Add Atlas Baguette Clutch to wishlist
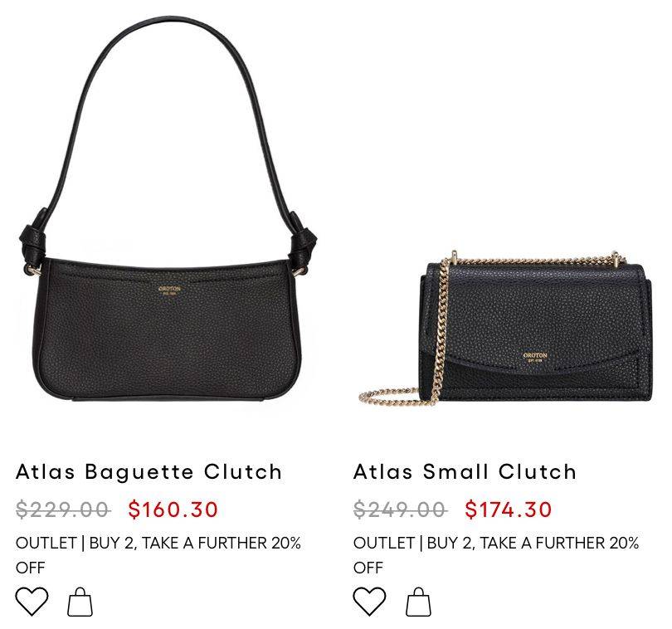The image size is (672, 629). coord(32,602)
